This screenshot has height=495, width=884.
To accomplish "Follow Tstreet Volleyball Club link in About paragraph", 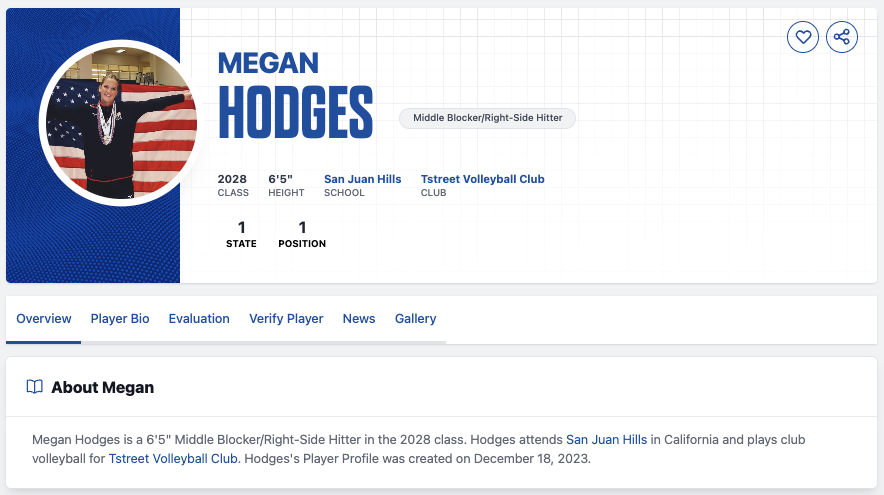I will click(x=173, y=459).
